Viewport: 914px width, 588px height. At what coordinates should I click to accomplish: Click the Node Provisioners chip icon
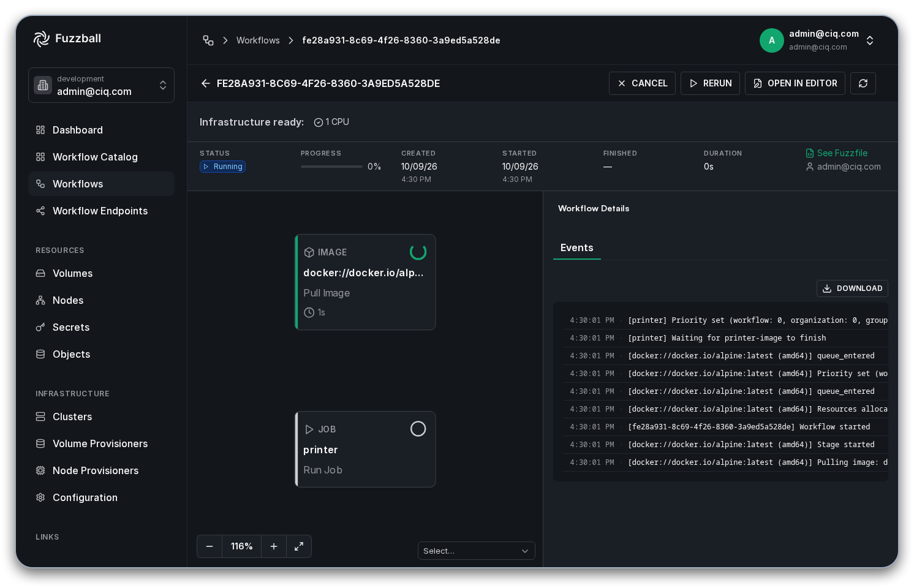40,470
